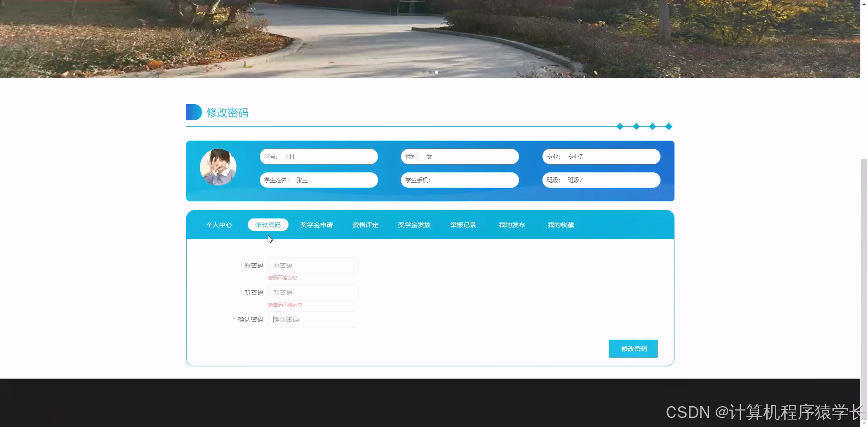Open the 我的收藏 tab
This screenshot has height=427, width=868.
pos(561,224)
